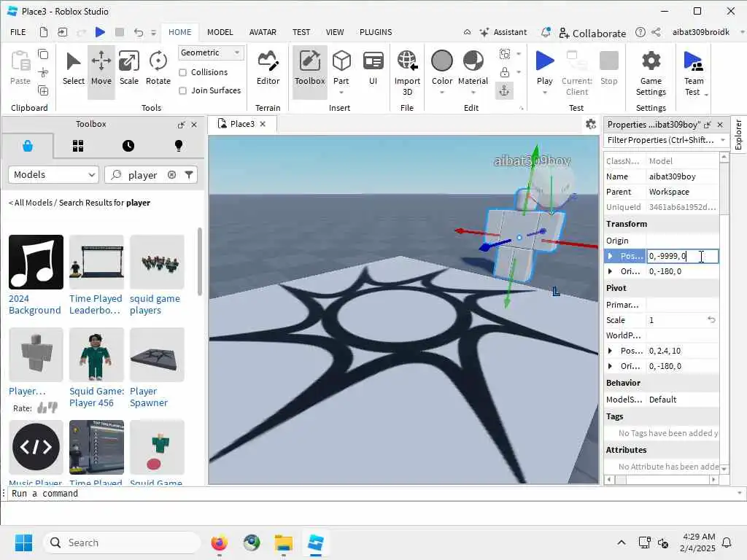Reset the Scale property value
This screenshot has height=560, width=747.
point(711,320)
